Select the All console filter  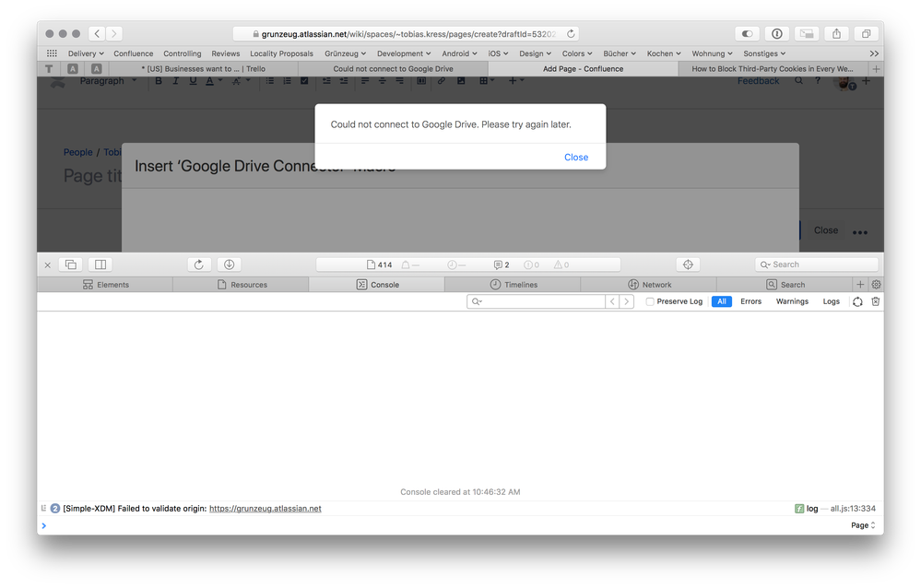click(x=721, y=301)
